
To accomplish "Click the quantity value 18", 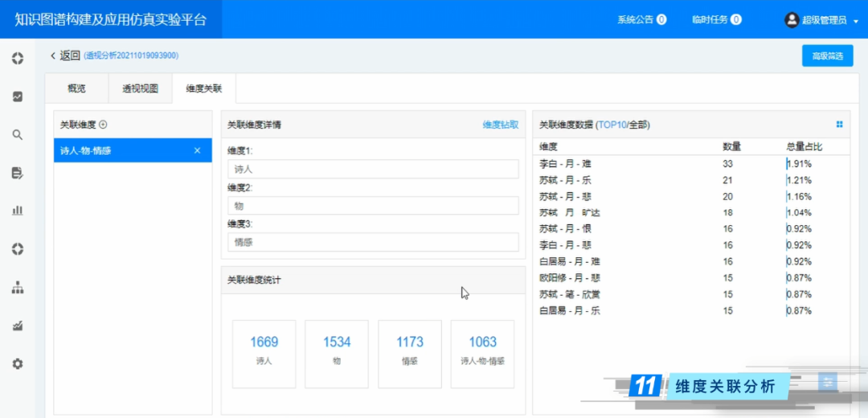I will [727, 212].
